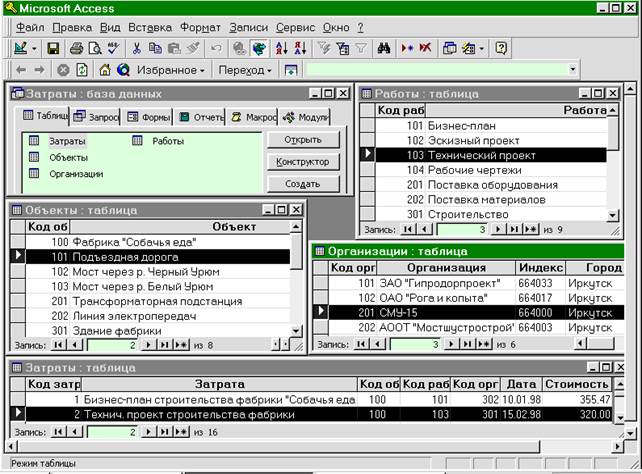Screen dimensions: 642x474
Task: Expand the address combo box arrow
Action: pos(573,69)
